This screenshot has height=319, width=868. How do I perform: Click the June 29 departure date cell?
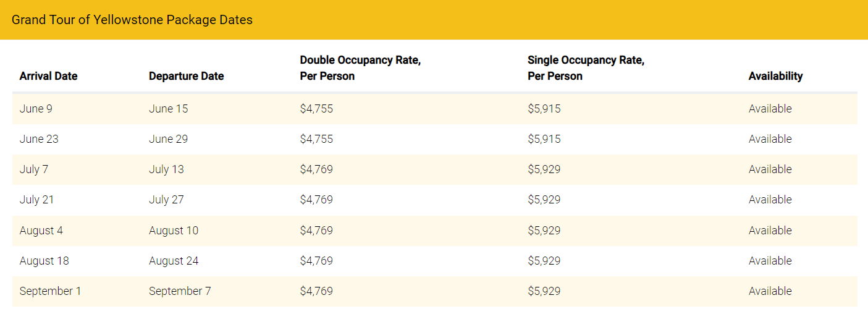[169, 139]
